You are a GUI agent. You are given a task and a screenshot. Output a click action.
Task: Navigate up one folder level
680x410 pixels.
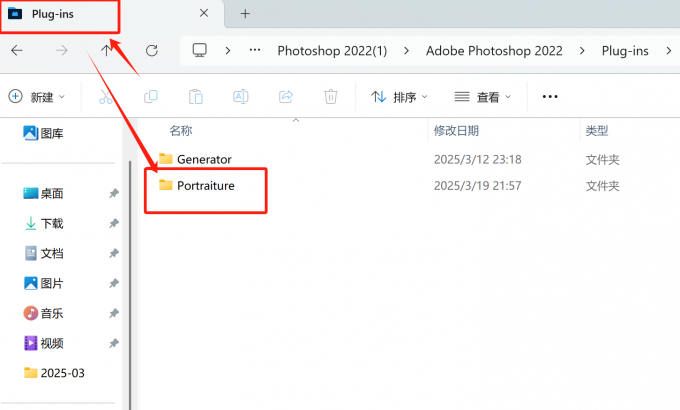click(x=106, y=51)
